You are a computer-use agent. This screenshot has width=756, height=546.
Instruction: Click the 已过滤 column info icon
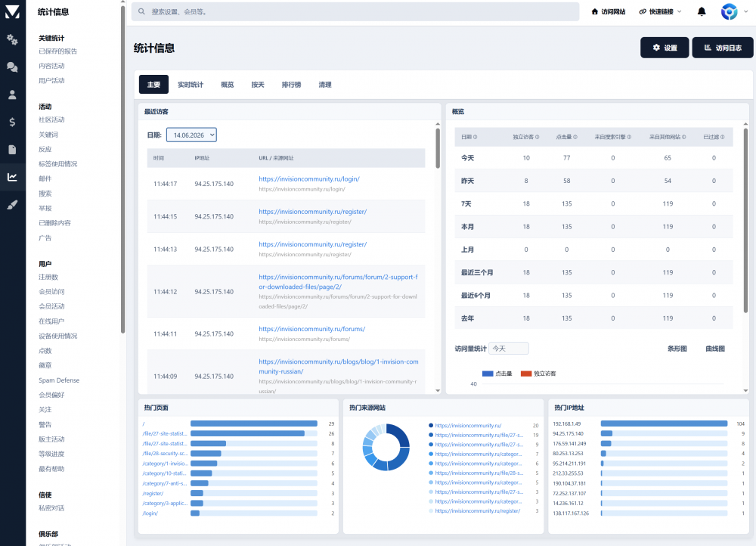[722, 137]
